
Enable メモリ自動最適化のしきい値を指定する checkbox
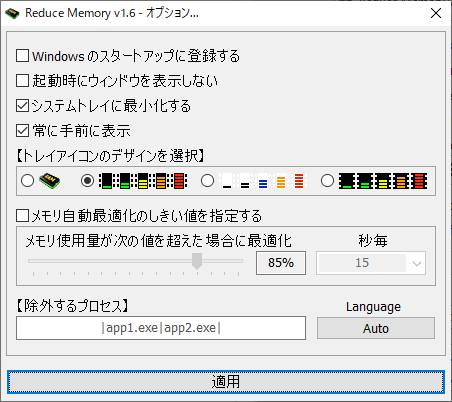[22, 216]
